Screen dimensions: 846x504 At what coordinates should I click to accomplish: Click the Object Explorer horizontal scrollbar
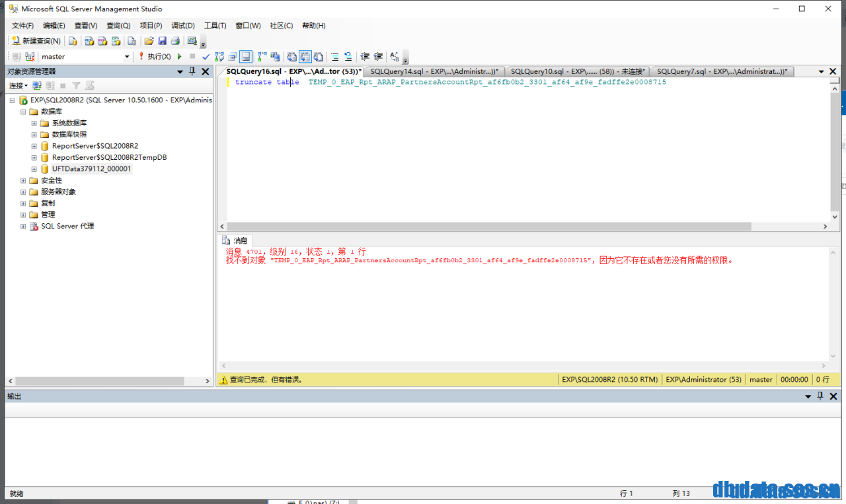point(100,381)
